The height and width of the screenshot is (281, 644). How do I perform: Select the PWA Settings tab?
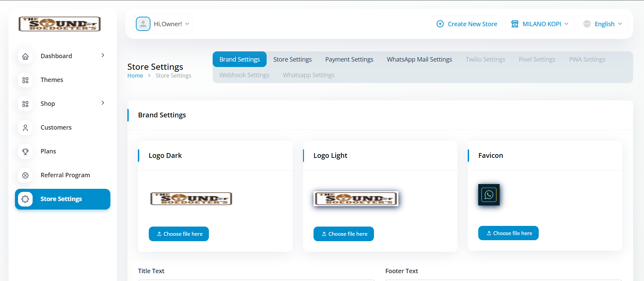(x=587, y=60)
